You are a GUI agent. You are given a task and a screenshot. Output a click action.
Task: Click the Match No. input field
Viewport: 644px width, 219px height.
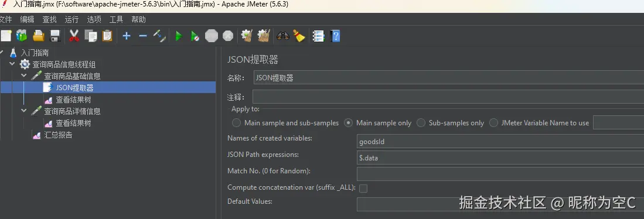tap(500, 173)
